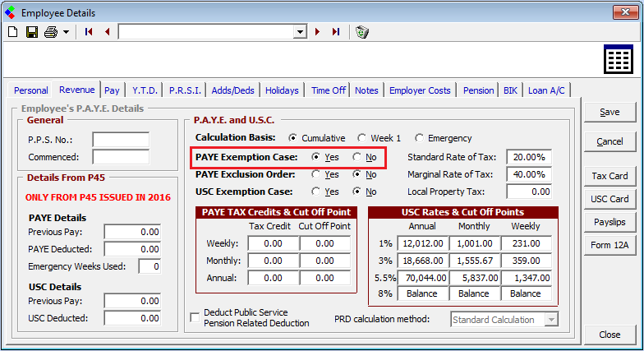Select Week 1 calculation basis

361,138
